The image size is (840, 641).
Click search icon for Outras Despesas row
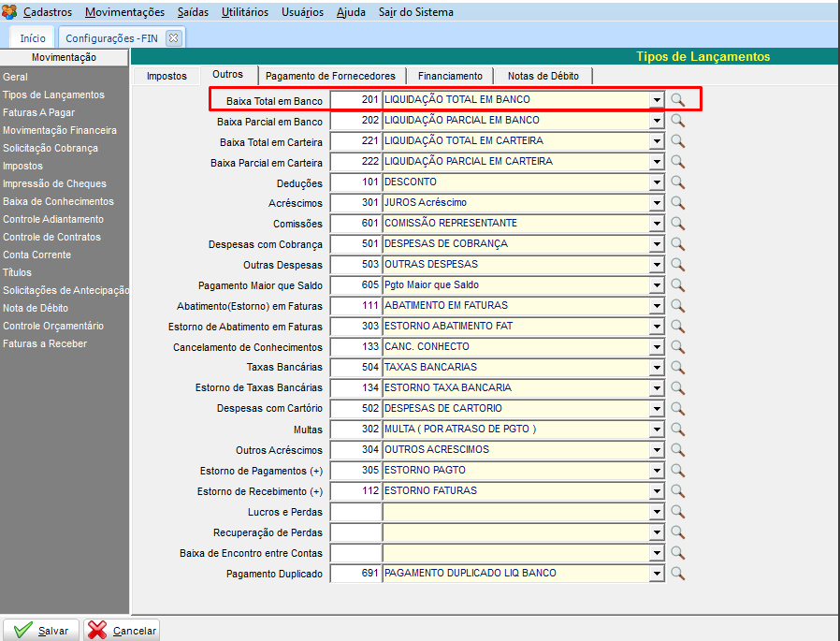click(678, 264)
